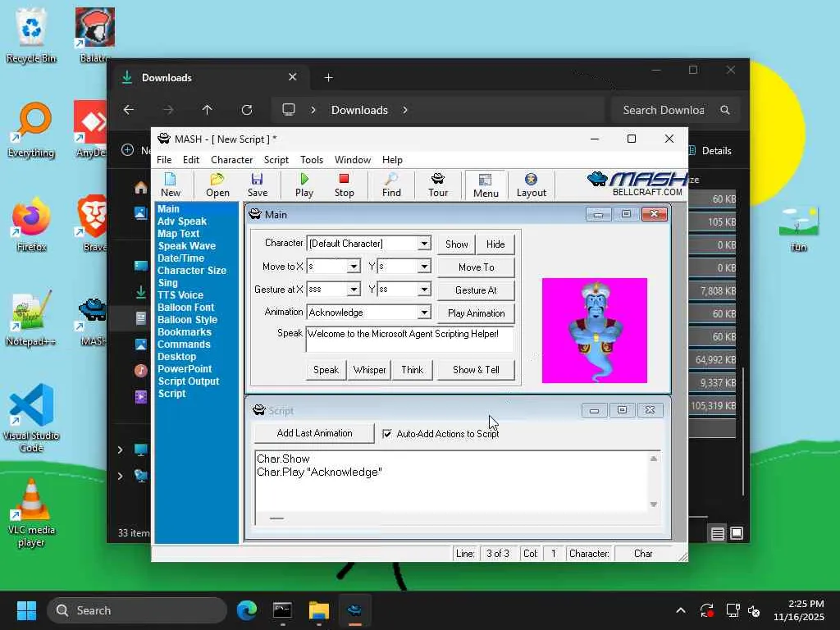Open the Move to X dropdown
The height and width of the screenshot is (630, 840).
click(x=354, y=267)
